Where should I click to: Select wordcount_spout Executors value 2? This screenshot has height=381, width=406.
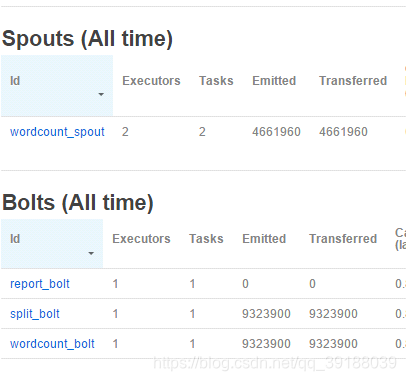[125, 132]
